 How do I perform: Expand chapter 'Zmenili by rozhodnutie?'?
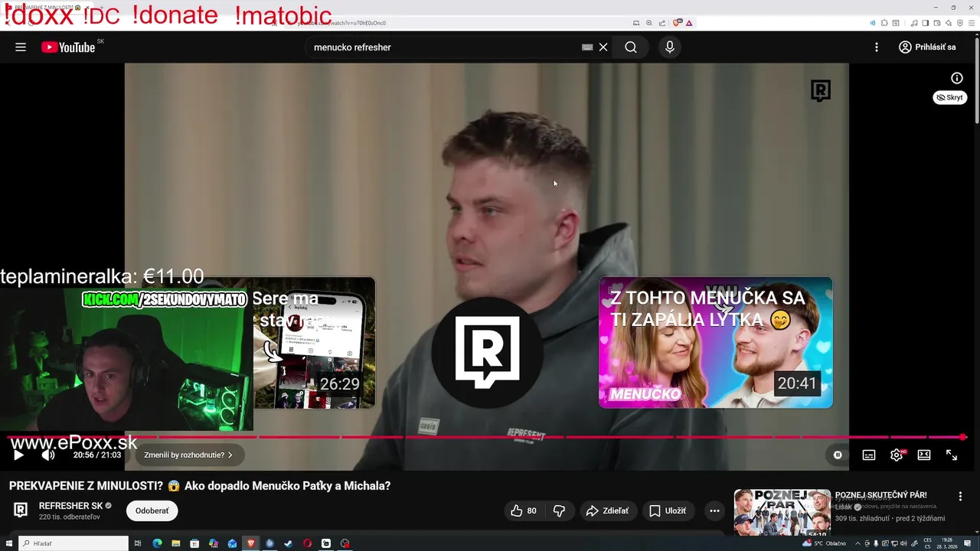pyautogui.click(x=188, y=455)
